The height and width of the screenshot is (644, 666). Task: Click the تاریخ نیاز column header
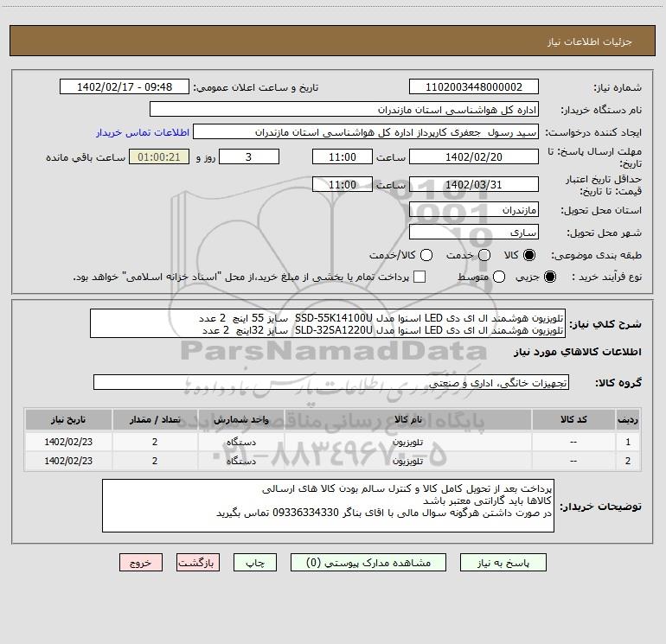pos(68,420)
